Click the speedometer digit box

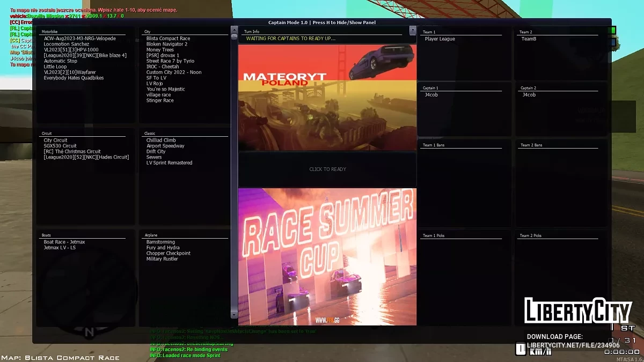(x=520, y=350)
